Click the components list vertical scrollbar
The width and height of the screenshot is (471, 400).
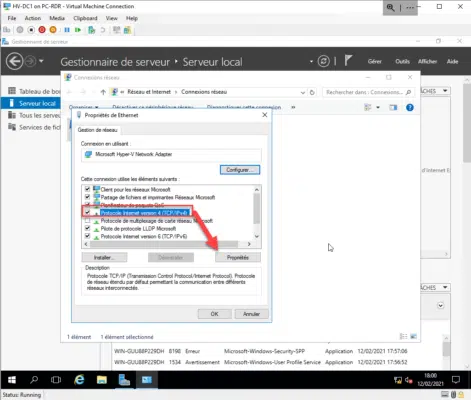point(256,209)
